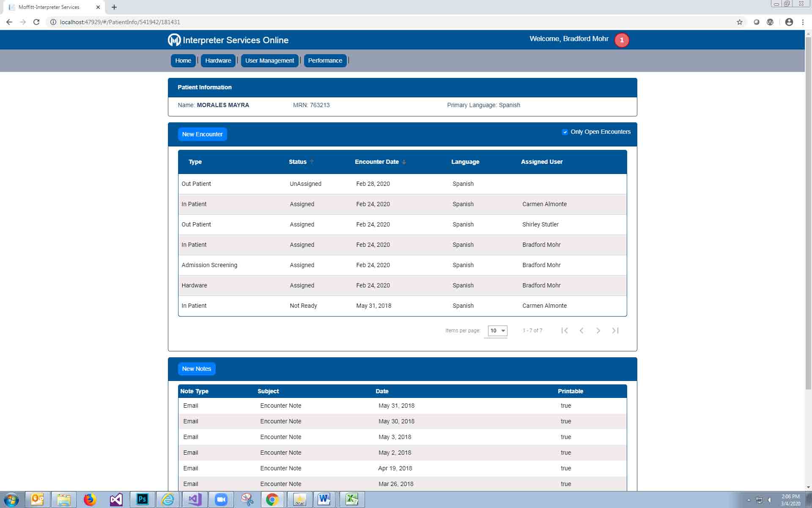Click previous page arrow in paginator
Viewport: 812px width, 508px height.
tap(582, 331)
